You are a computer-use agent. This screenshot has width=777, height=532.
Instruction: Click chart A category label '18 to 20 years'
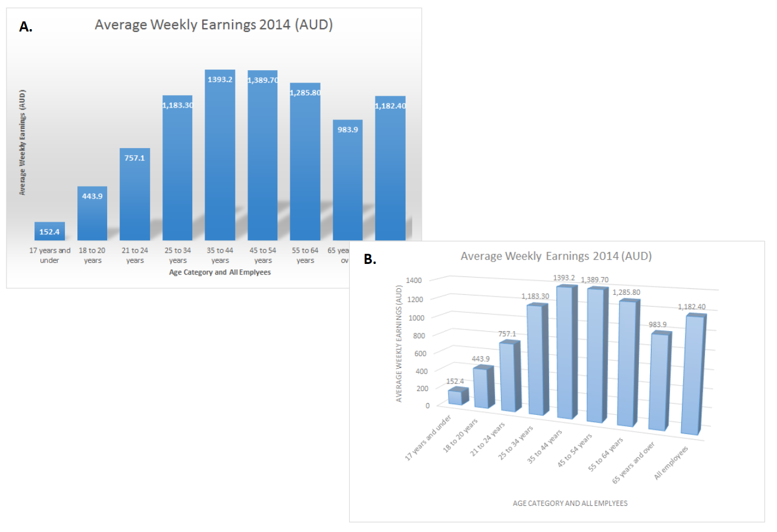(x=92, y=256)
